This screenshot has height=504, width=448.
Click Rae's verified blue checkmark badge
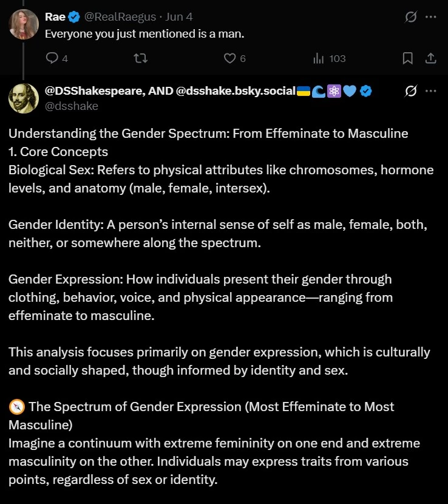point(74,17)
